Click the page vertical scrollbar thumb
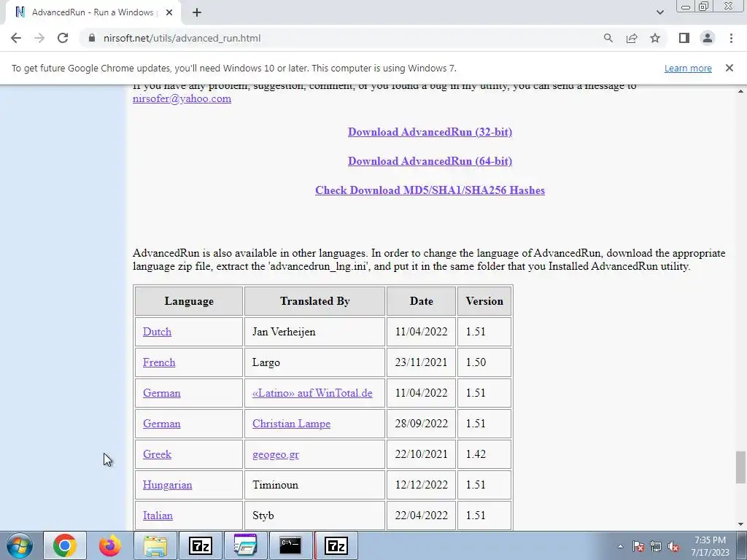 [x=740, y=467]
